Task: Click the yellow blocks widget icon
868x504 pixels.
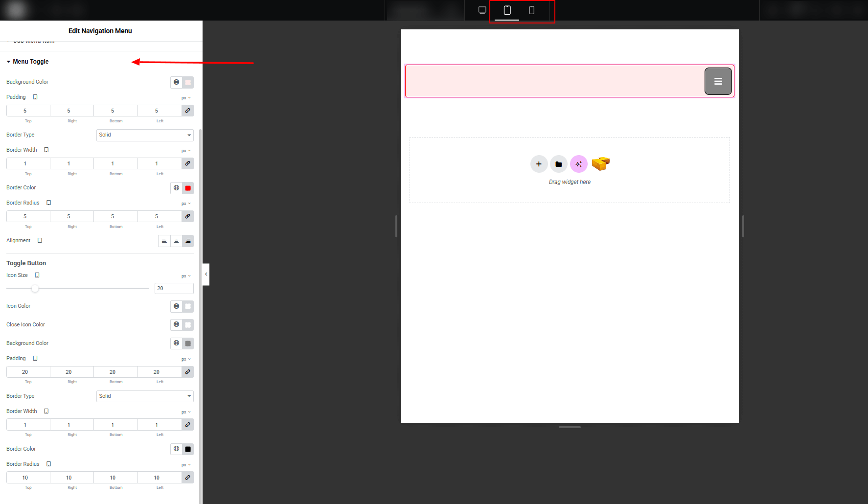Action: (x=600, y=163)
